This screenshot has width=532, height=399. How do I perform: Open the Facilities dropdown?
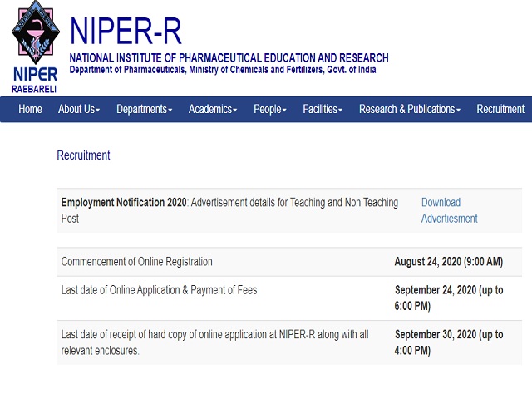coord(323,109)
